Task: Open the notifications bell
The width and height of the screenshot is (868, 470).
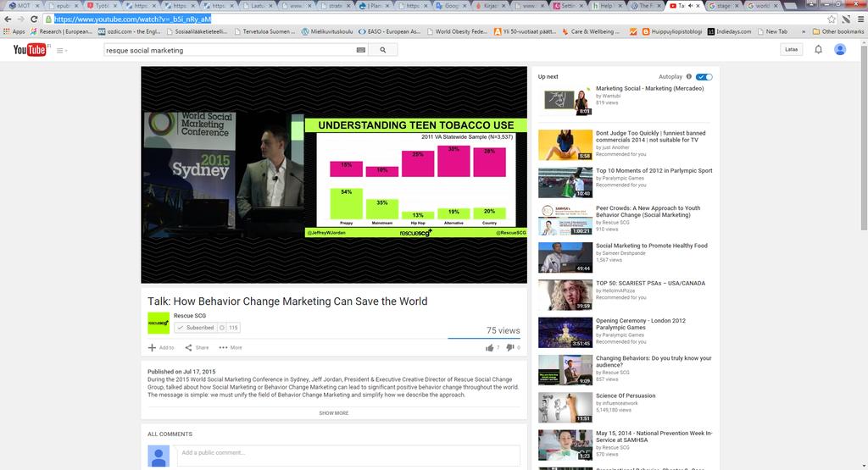Action: tap(818, 50)
